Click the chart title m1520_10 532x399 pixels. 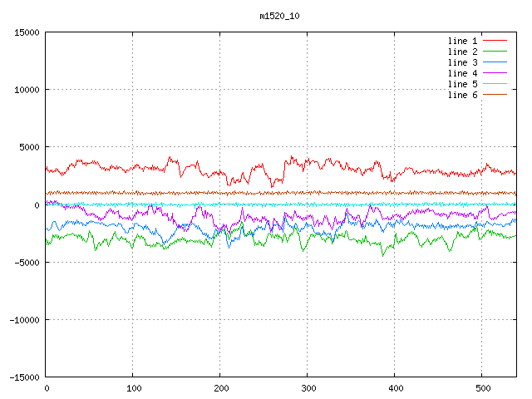tap(280, 16)
